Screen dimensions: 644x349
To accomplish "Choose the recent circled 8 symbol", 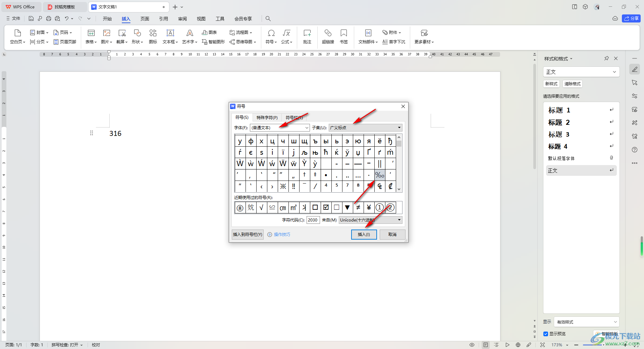I will pyautogui.click(x=240, y=207).
